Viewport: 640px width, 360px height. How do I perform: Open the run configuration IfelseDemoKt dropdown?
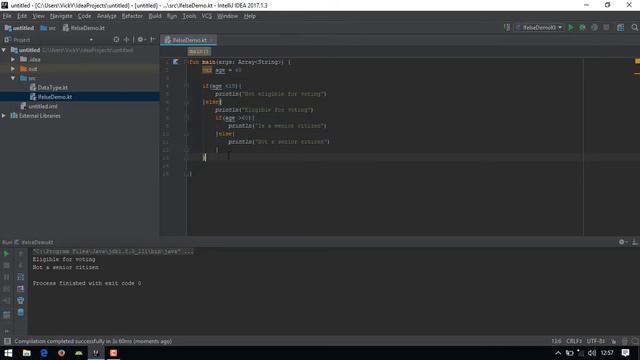(x=539, y=27)
